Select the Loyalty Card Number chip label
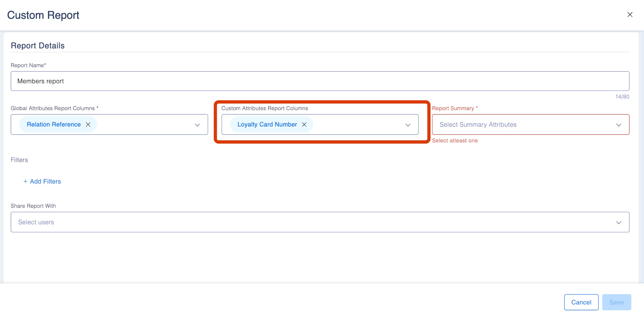The image size is (644, 321). pos(267,124)
